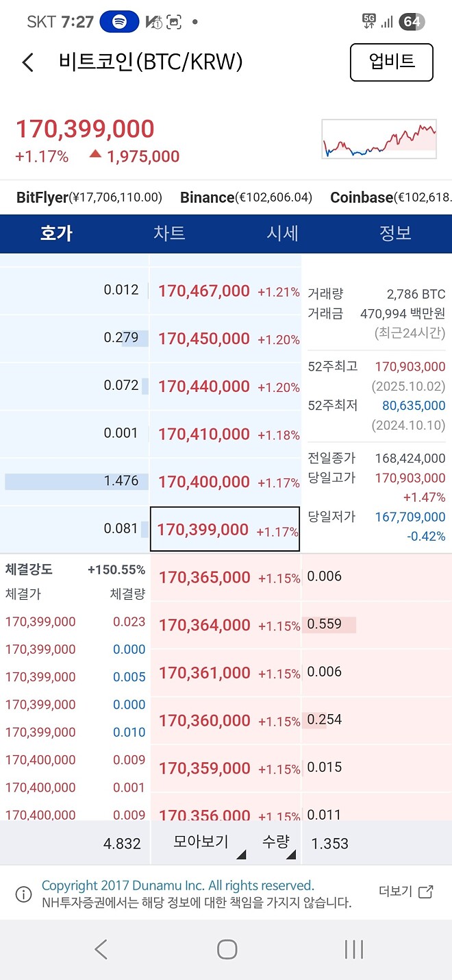Switch to the 차트 tab
Screen dimensions: 452x980
169,234
